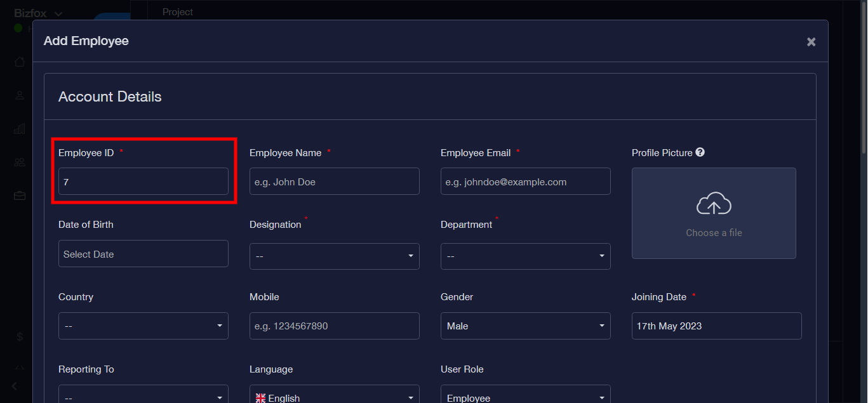
Task: Open the briefcase icon in sidebar
Action: coord(20,196)
